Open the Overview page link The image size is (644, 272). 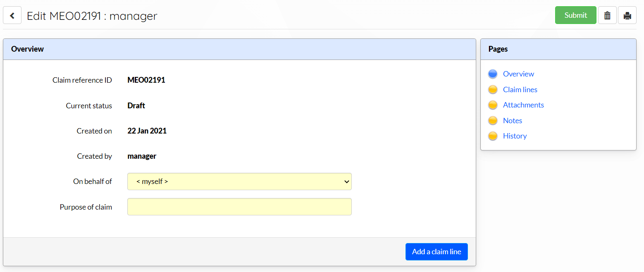pyautogui.click(x=518, y=74)
